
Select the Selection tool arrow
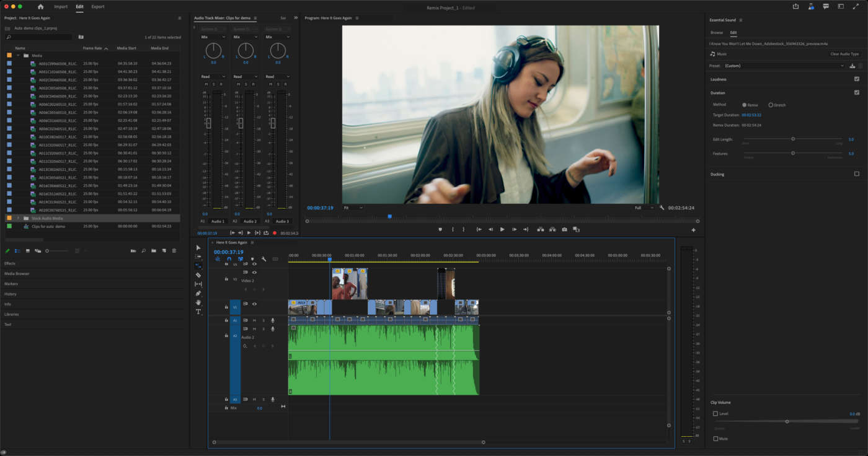tap(198, 247)
